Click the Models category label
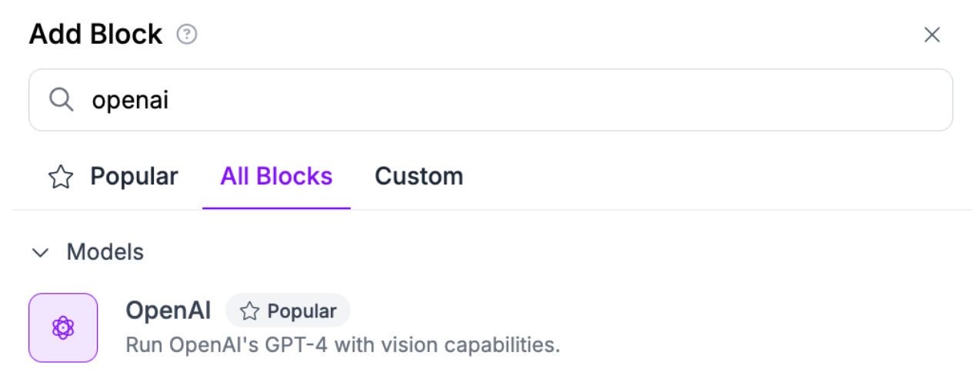The height and width of the screenshot is (392, 980). click(x=105, y=252)
